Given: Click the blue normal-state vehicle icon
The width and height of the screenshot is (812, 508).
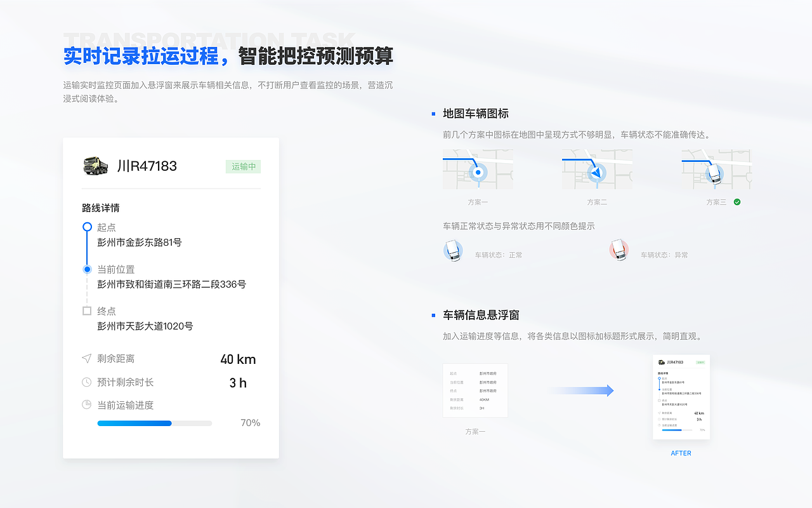Looking at the screenshot, I should pyautogui.click(x=453, y=250).
